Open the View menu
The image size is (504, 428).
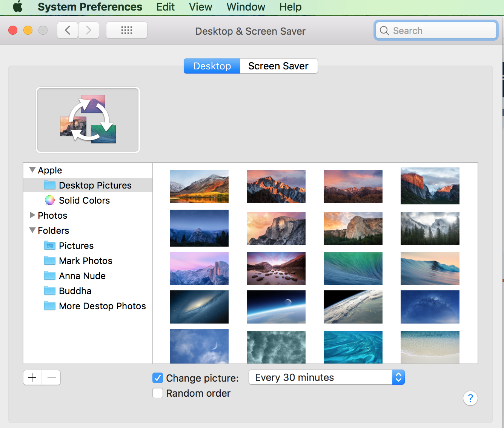200,7
